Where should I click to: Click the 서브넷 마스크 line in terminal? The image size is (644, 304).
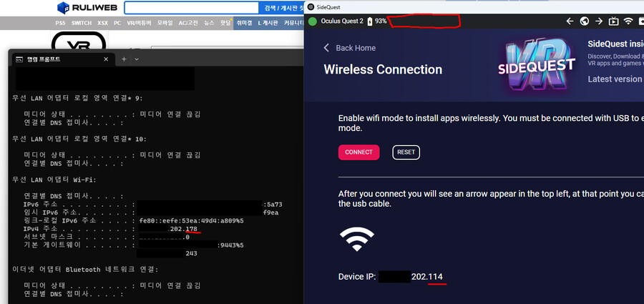(107, 237)
